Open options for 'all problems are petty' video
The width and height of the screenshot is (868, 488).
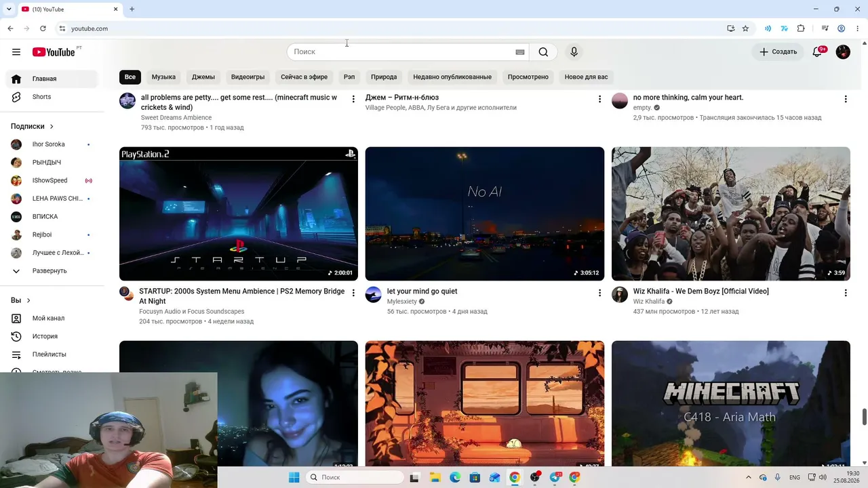(x=353, y=99)
